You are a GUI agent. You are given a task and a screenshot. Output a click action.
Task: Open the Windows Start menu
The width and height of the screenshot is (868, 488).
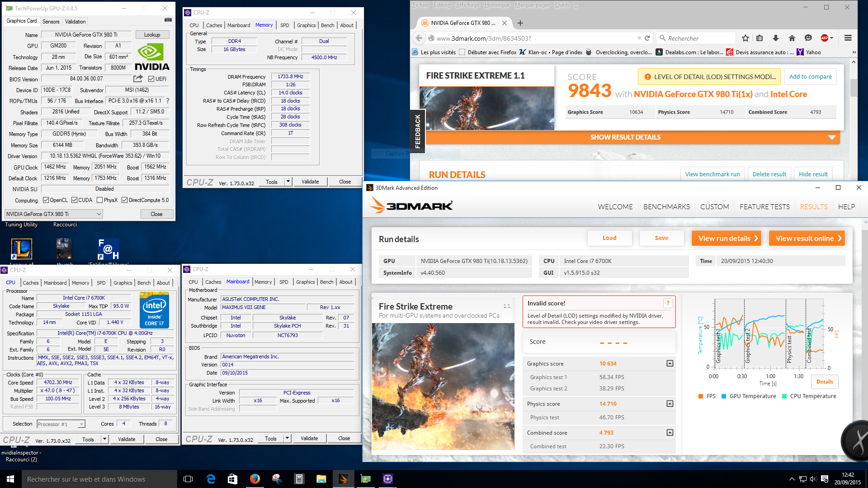coord(10,479)
